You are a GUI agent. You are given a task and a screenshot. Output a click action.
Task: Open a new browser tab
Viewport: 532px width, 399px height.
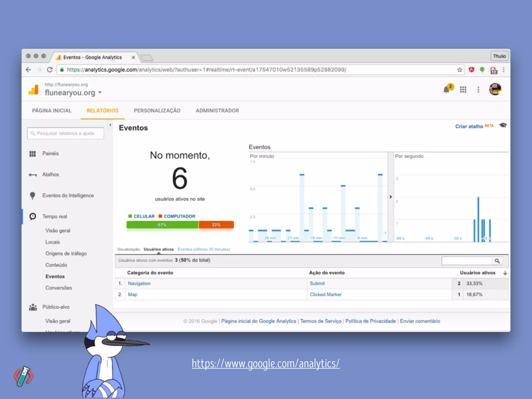[x=147, y=57]
